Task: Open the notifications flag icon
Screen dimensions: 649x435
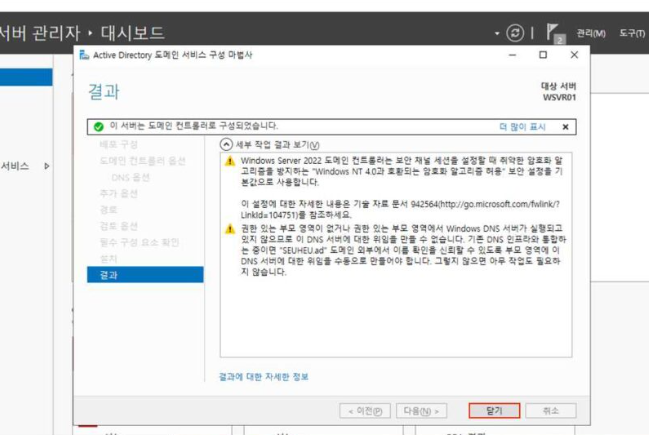Action: point(555,33)
